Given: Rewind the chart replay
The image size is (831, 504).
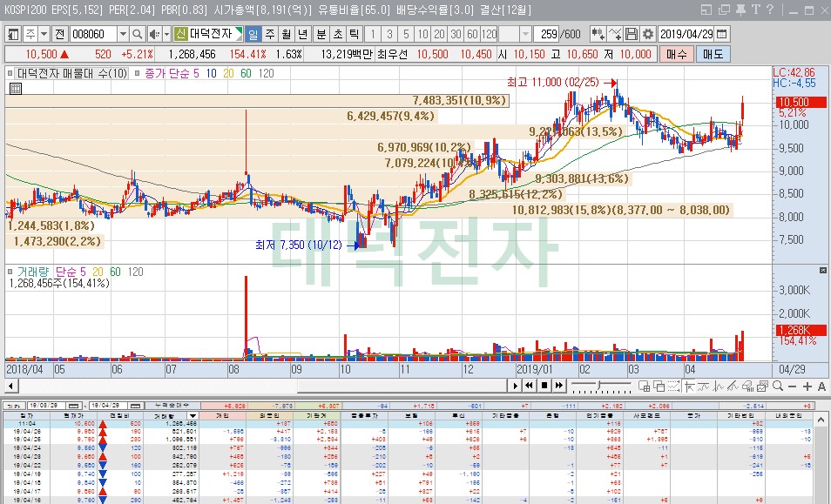Looking at the screenshot, I should coord(529,386).
